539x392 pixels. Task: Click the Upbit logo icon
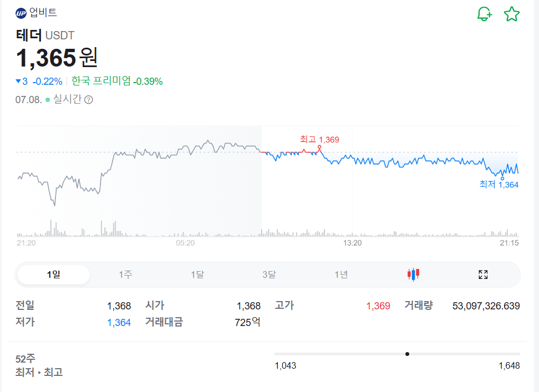[21, 13]
